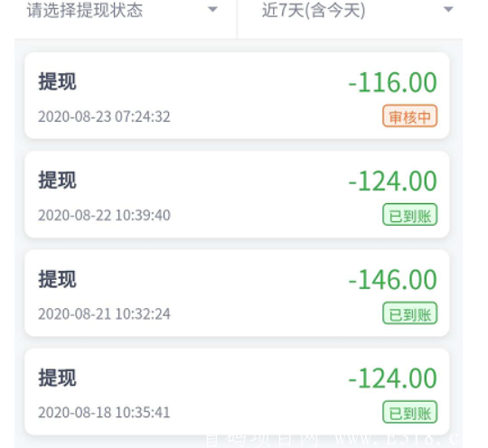Open the -116.00 withdrawal record card
The width and height of the screenshot is (488, 448).
[237, 96]
